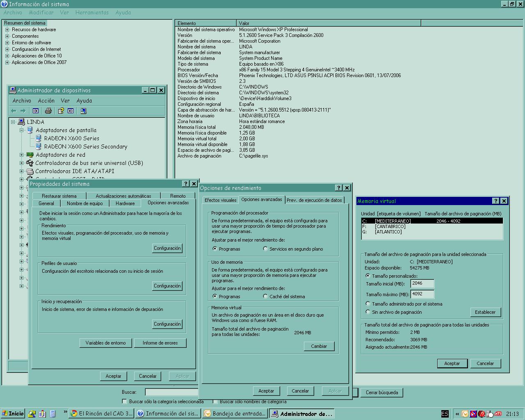Image resolution: width=525 pixels, height=420 pixels.
Task: Check Buscar sólo nombres de categoría
Action: tap(215, 402)
